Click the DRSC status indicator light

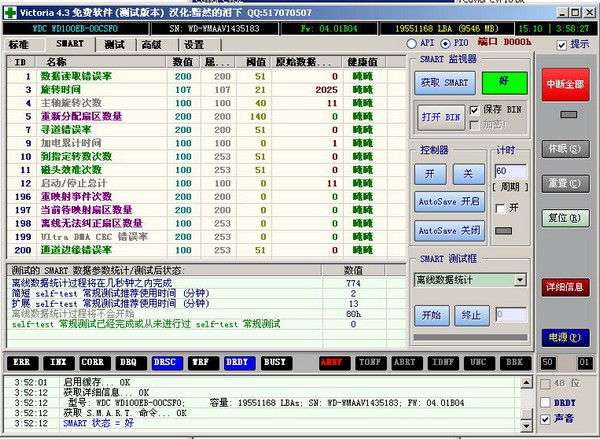(165, 362)
